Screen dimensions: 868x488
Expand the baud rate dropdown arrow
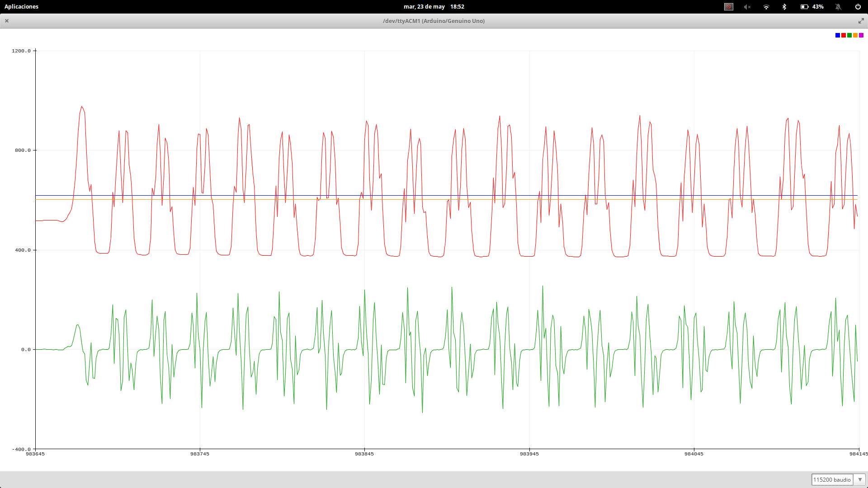(x=860, y=480)
